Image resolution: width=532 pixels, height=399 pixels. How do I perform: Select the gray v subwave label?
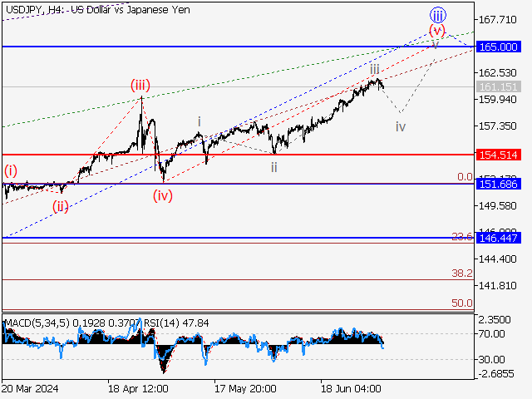pyautogui.click(x=436, y=44)
